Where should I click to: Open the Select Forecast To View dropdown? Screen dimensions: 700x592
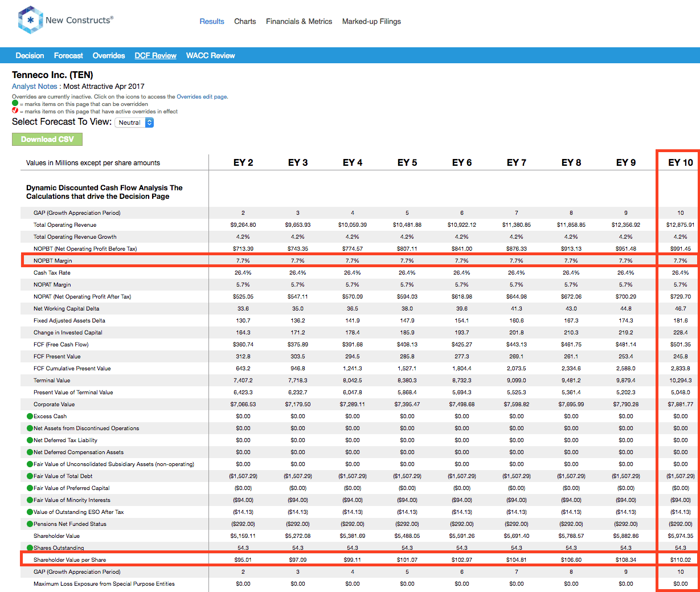pyautogui.click(x=134, y=123)
